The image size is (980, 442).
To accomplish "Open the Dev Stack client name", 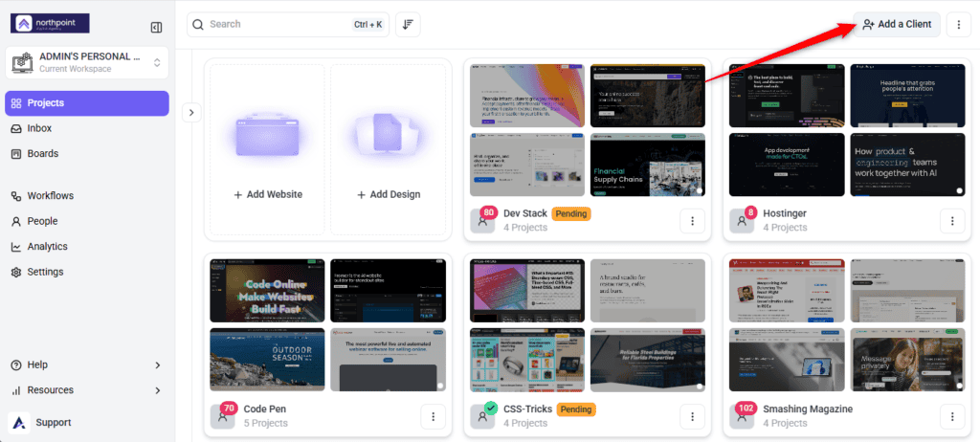I will pyautogui.click(x=525, y=213).
